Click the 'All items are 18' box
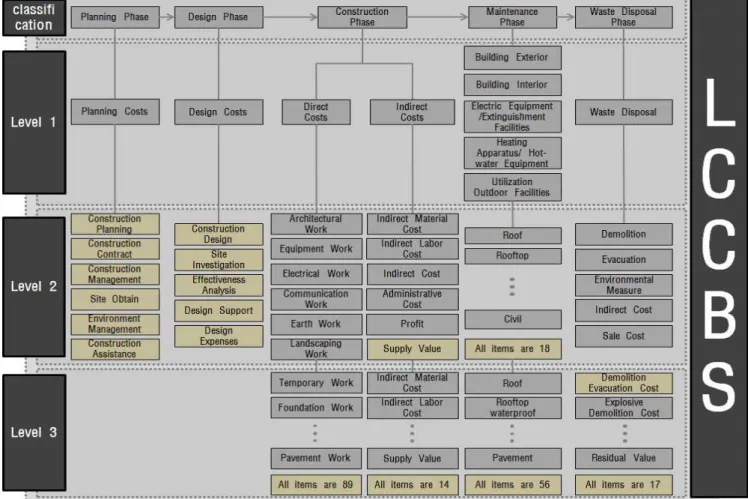This screenshot has width=748, height=499. click(513, 349)
